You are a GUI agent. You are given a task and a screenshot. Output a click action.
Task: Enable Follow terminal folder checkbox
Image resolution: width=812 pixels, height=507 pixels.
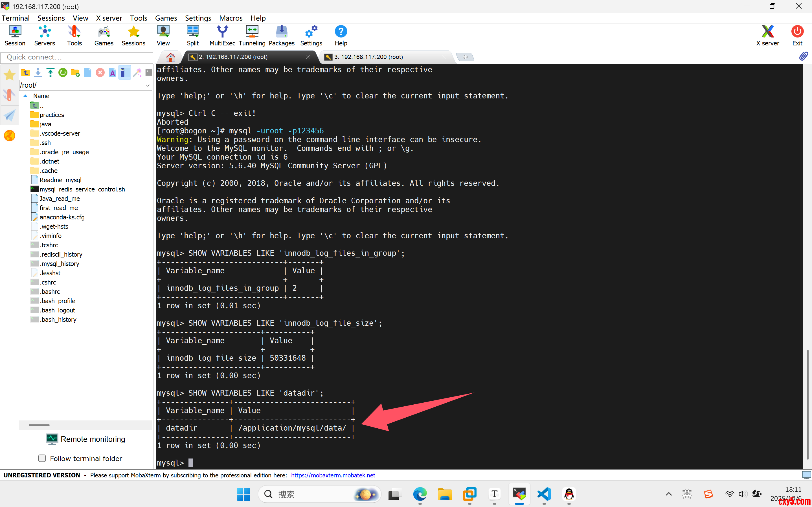(42, 458)
